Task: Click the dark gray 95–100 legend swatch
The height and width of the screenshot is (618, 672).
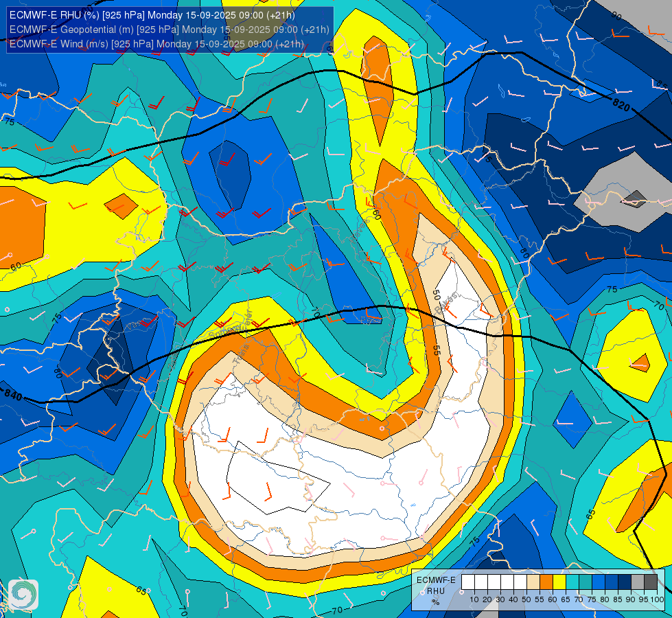Action: (651, 582)
